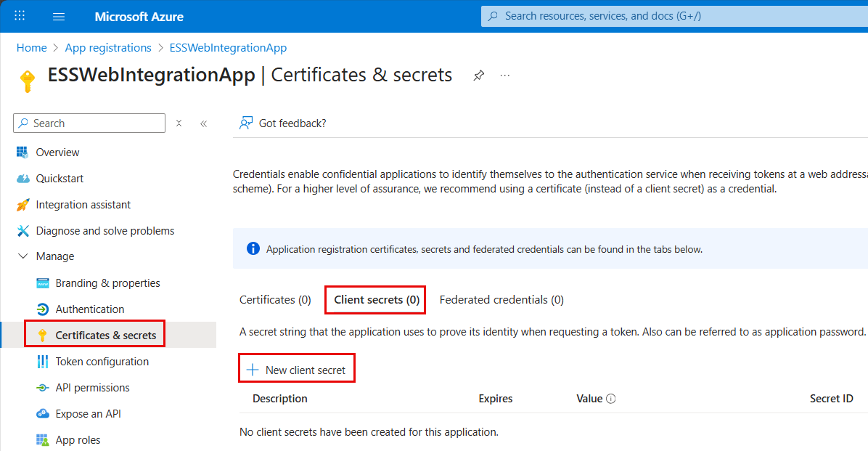Screen dimensions: 868x451
Task: Open the app launcher waffle icon
Action: [20, 15]
